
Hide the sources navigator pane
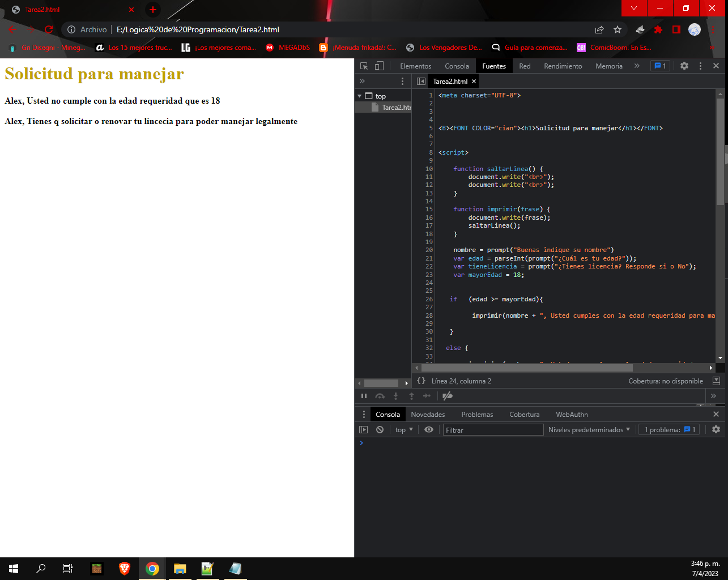421,82
